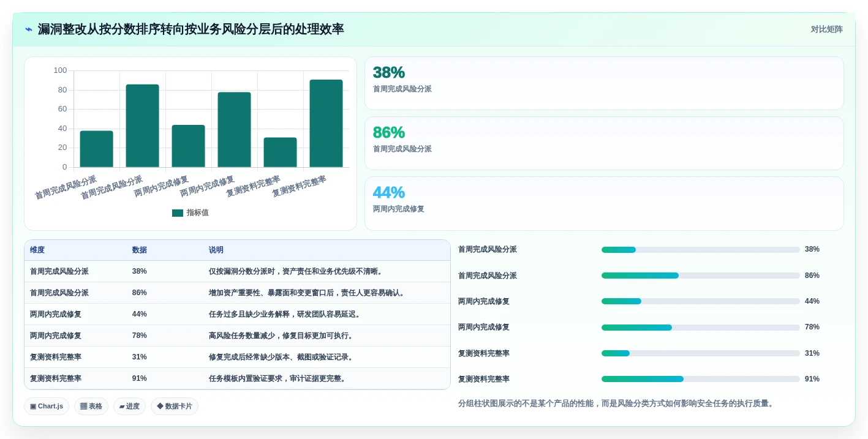Click the 对比矩阵 label in the header
The image size is (868, 439).
click(x=826, y=29)
